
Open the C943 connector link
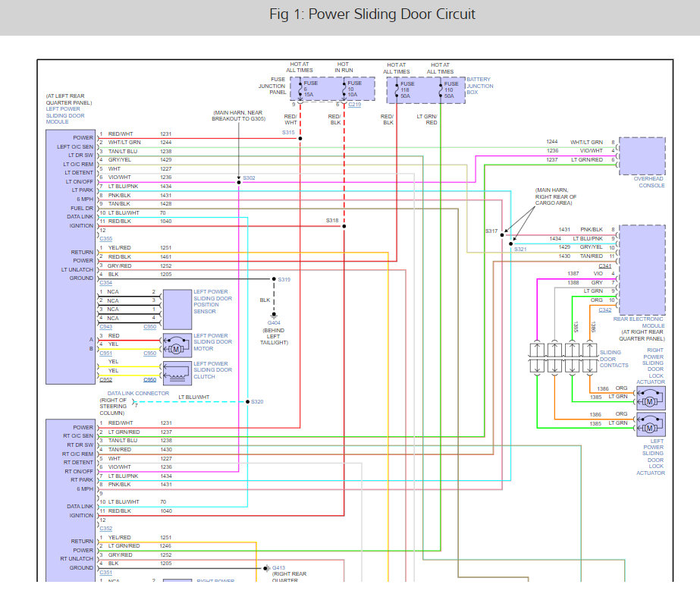(106, 326)
